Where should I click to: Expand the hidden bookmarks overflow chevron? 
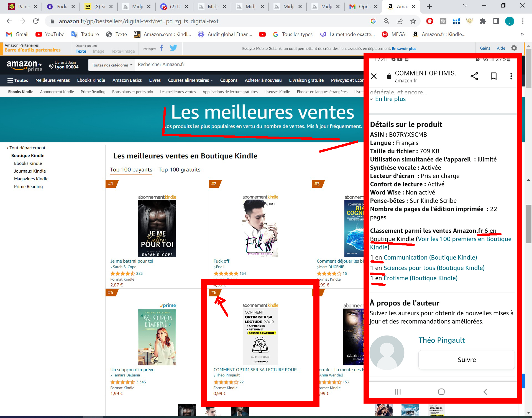(x=522, y=34)
